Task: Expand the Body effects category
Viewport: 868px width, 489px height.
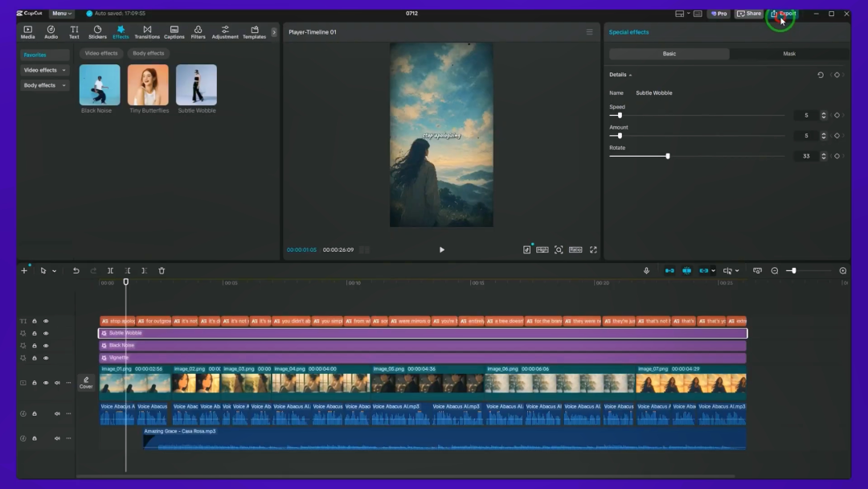Action: point(44,85)
